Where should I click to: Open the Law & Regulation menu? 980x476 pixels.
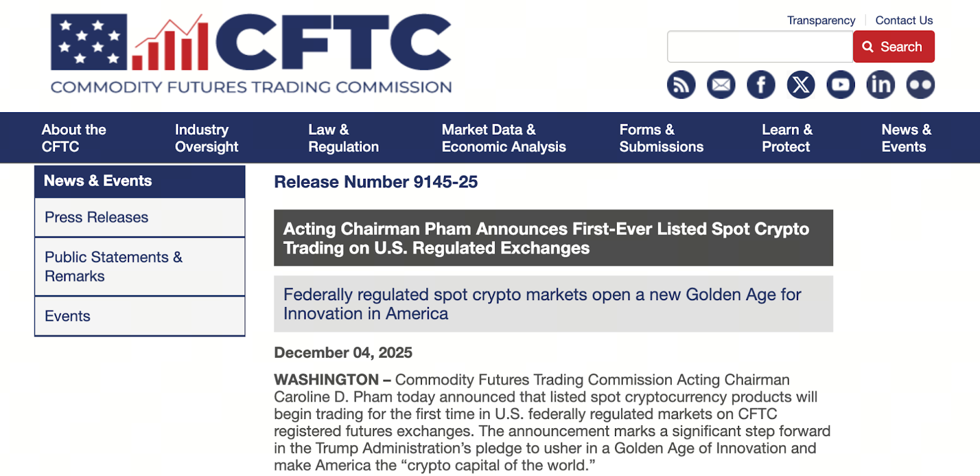343,138
